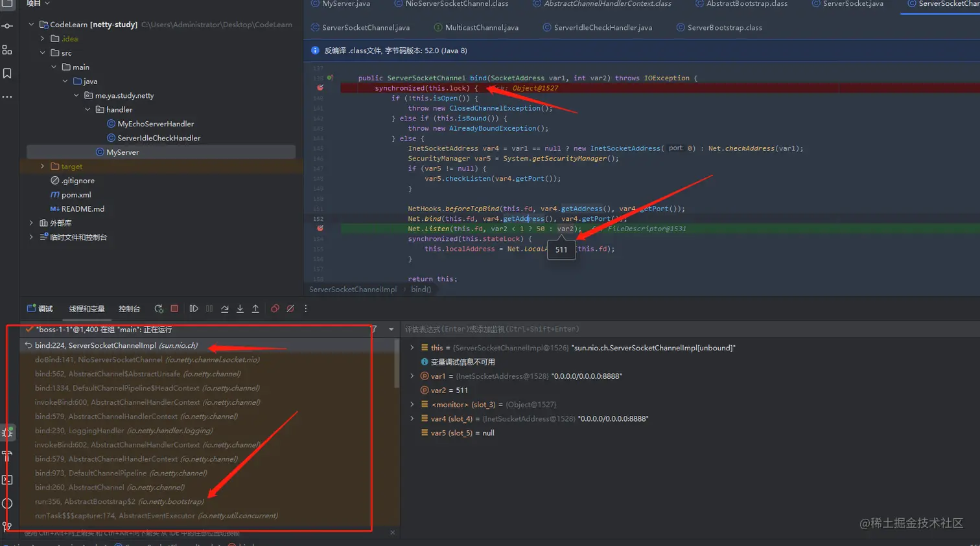Expand the var1 variable node
This screenshot has width=980, height=546.
click(412, 376)
